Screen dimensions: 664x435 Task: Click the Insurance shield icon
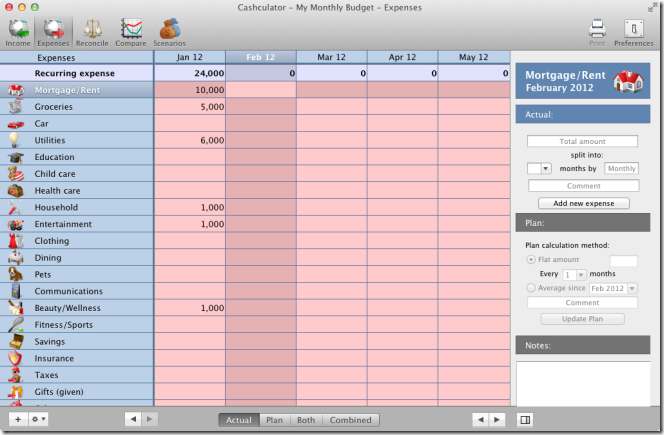pos(15,358)
